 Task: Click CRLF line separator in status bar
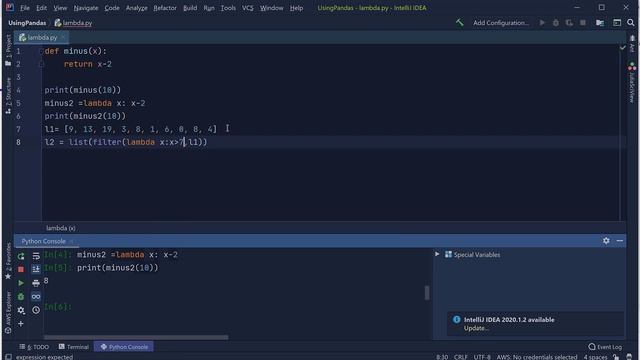pos(460,357)
